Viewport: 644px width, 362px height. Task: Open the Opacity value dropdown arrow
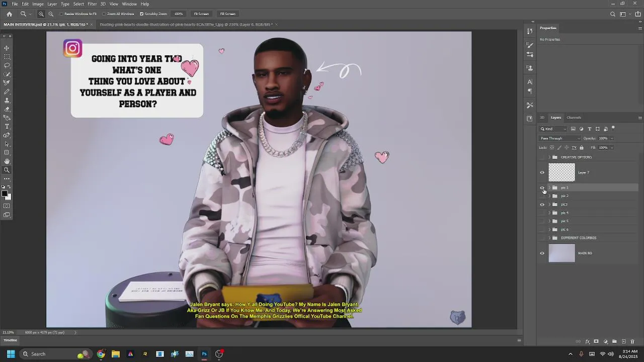pyautogui.click(x=612, y=138)
